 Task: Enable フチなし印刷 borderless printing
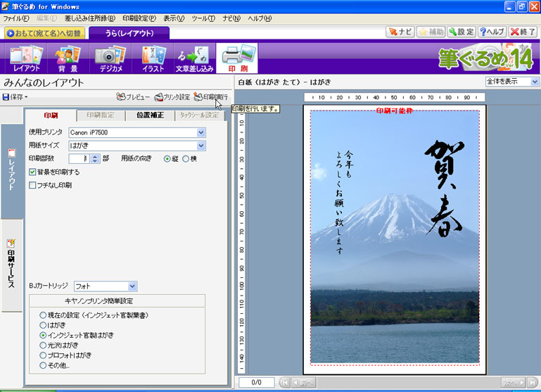(x=33, y=185)
